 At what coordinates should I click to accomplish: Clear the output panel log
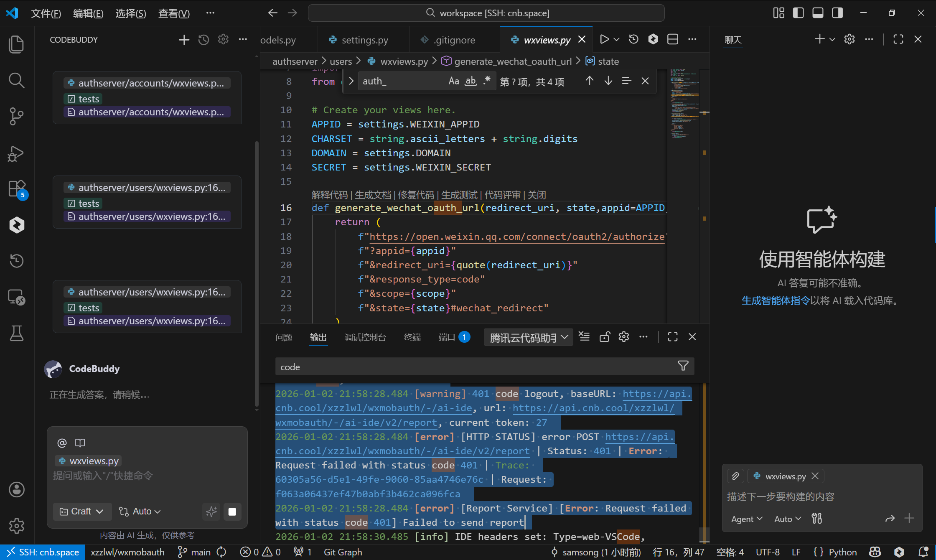(x=584, y=336)
